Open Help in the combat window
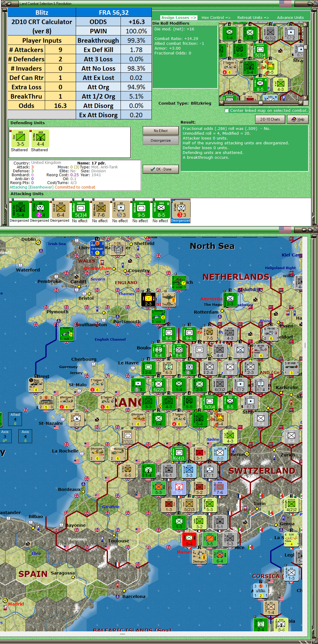Image resolution: width=318 pixels, height=644 pixels. pyautogui.click(x=298, y=119)
